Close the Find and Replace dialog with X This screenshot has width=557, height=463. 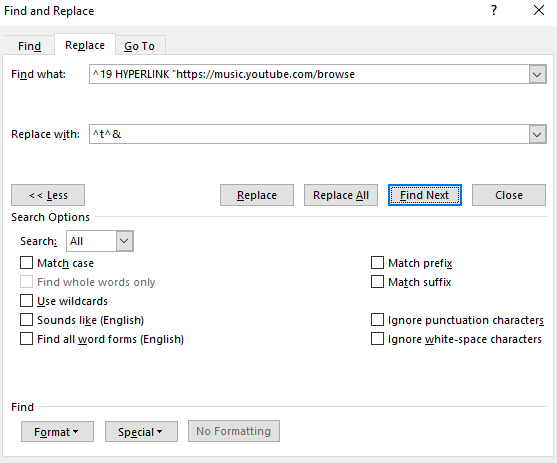539,10
